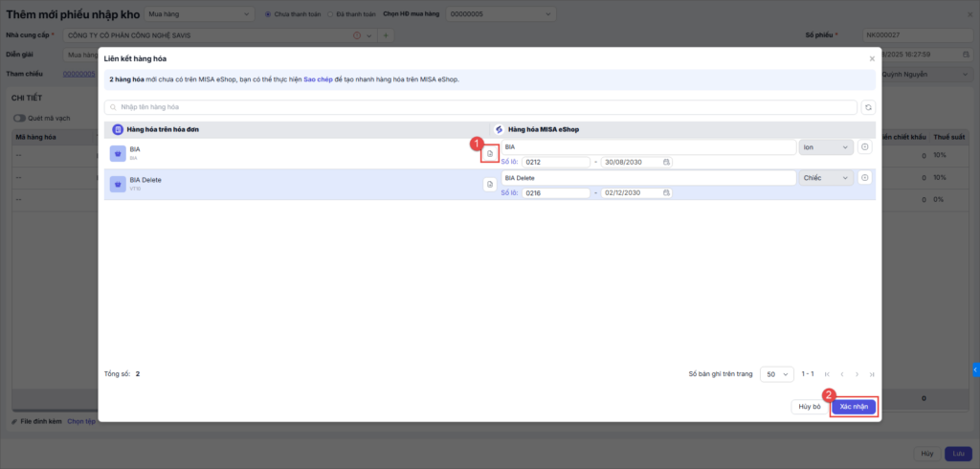Open the calendar for expiry date 30/08/2030
The height and width of the screenshot is (469, 980).
(x=666, y=163)
